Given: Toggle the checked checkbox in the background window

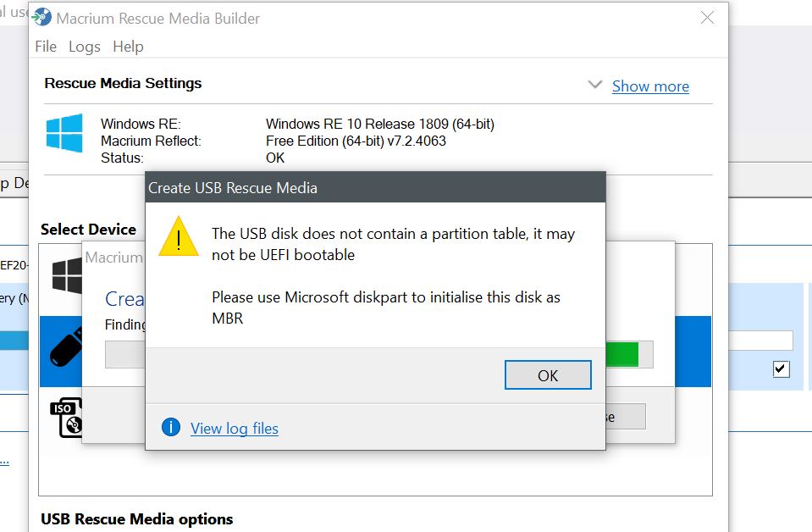Looking at the screenshot, I should tap(781, 369).
